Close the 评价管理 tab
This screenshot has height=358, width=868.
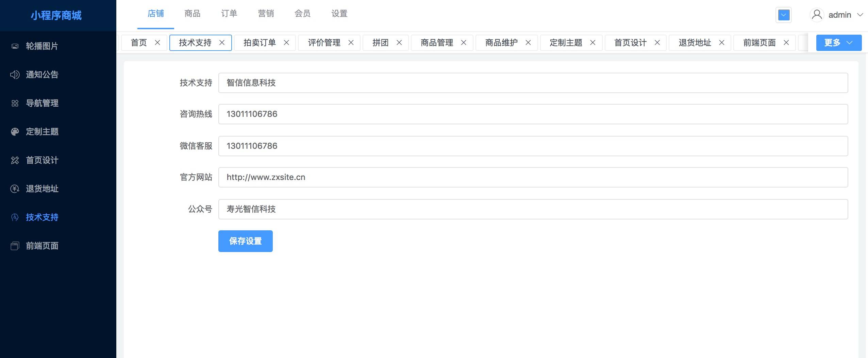351,42
